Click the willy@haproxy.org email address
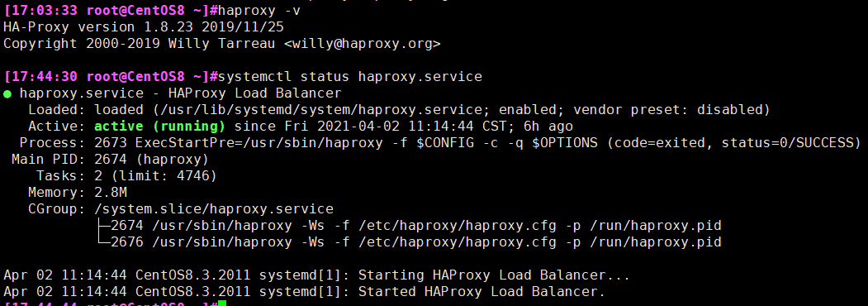The height and width of the screenshot is (306, 868). (362, 43)
